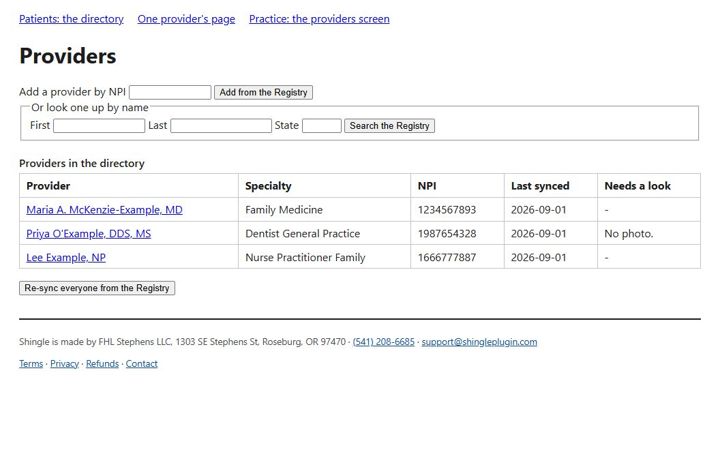Open Priya O'Example, DDS, MS provider link

point(89,234)
